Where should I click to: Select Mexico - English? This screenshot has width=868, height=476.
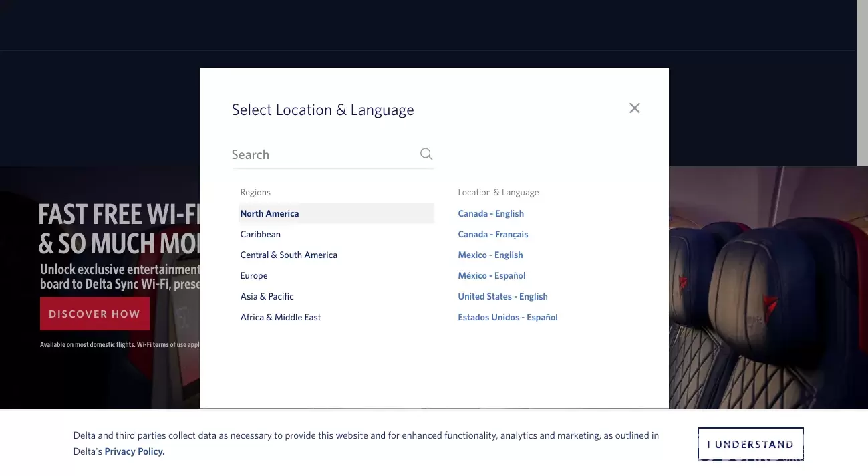point(490,255)
